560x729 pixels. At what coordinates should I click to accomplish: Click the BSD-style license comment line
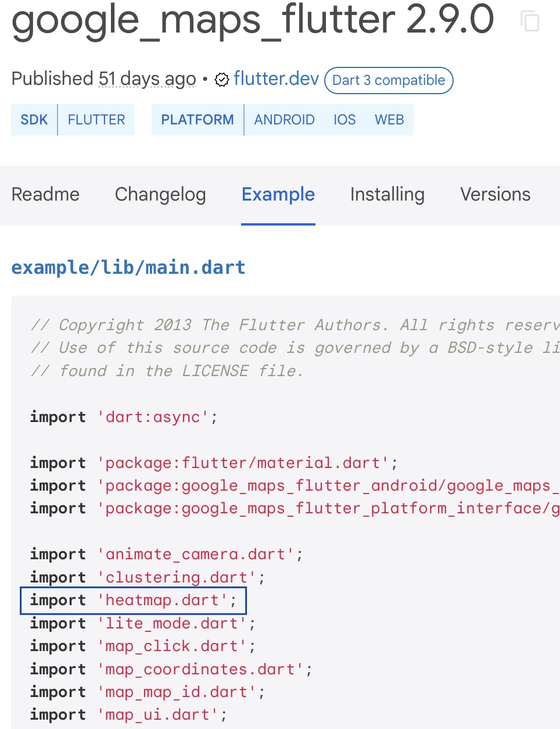click(295, 348)
